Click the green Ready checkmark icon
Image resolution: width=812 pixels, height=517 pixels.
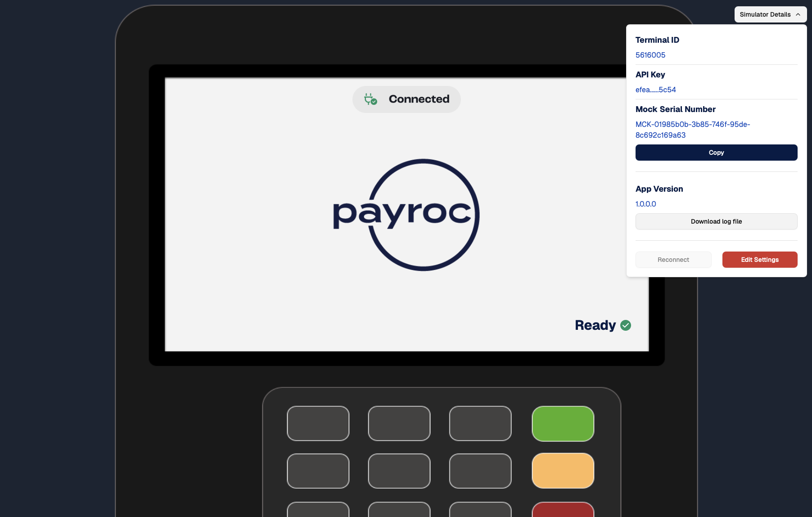[x=626, y=325]
